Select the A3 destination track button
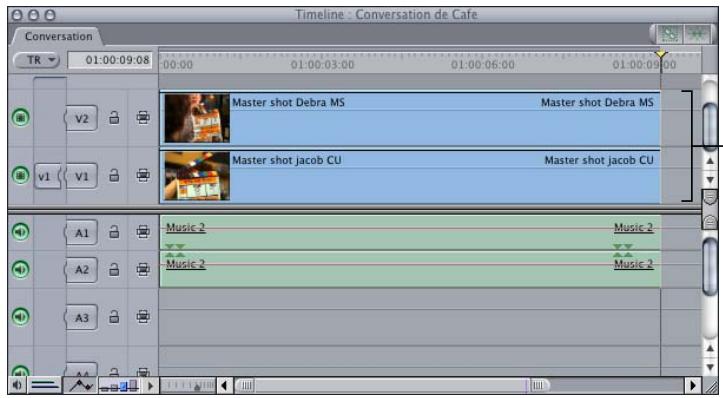Screen dimensions: 723x398 tap(81, 317)
